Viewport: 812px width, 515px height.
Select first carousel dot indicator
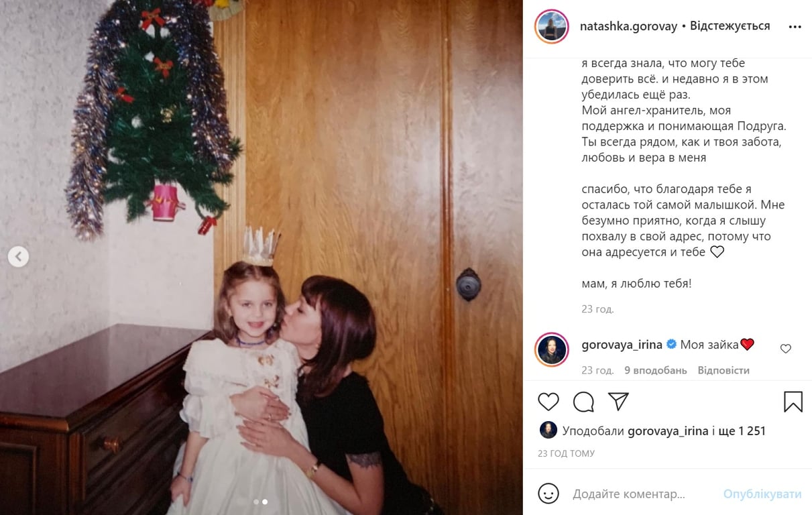coord(256,502)
